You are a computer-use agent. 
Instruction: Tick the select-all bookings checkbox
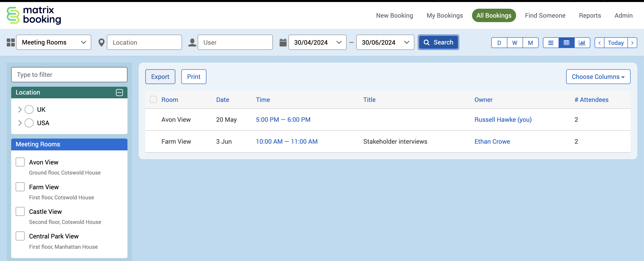(x=153, y=100)
